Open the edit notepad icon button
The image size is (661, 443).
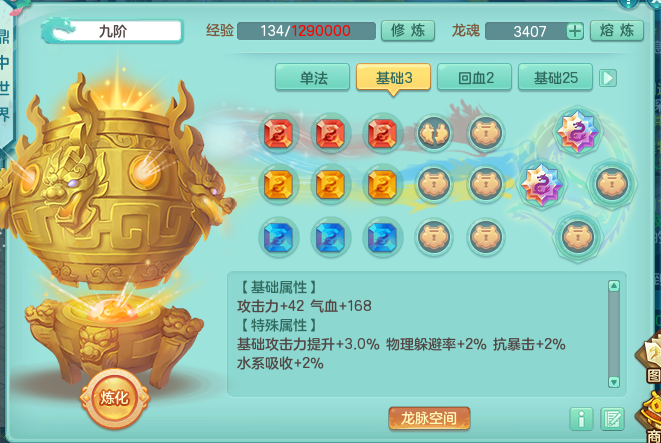coord(612,419)
